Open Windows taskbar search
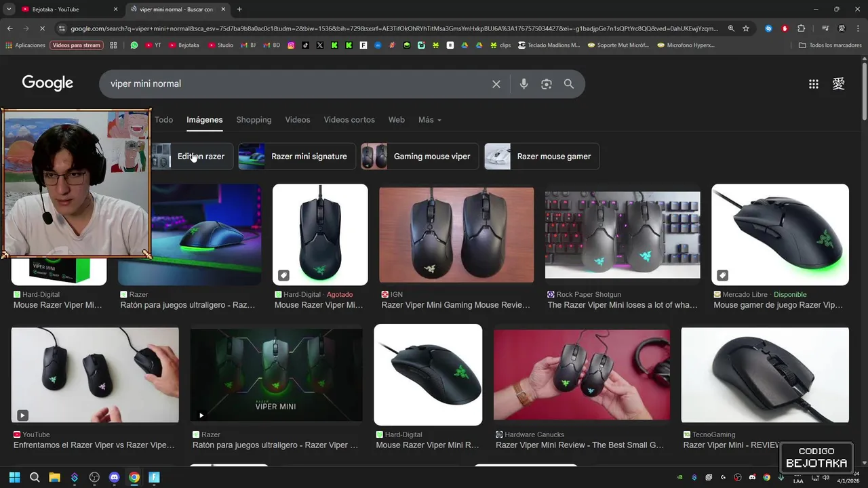Viewport: 868px width, 488px height. (35, 477)
